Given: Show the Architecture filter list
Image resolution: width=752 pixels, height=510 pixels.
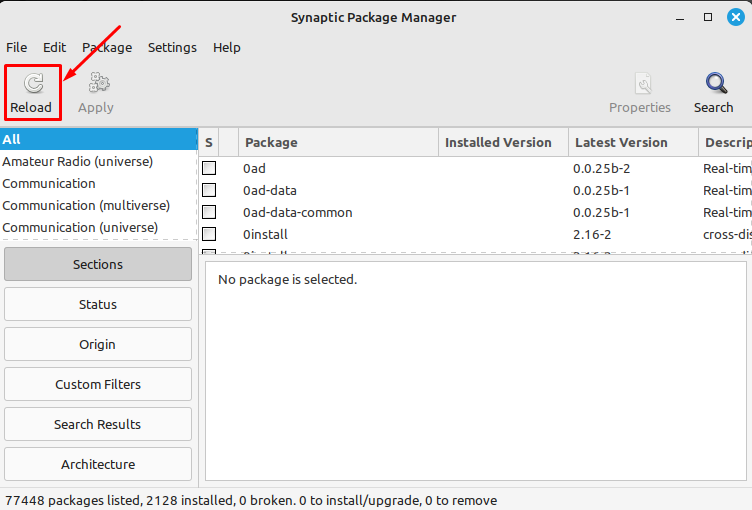Looking at the screenshot, I should pyautogui.click(x=98, y=464).
